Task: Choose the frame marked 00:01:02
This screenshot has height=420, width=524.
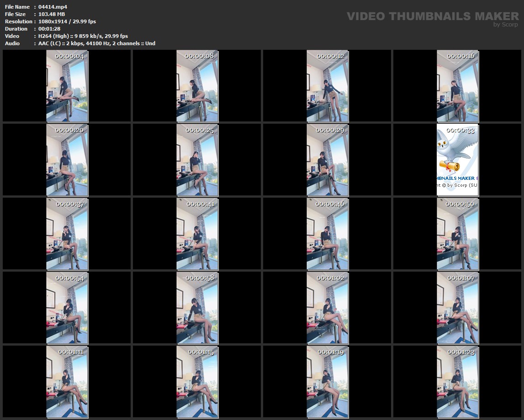Action: [328, 308]
